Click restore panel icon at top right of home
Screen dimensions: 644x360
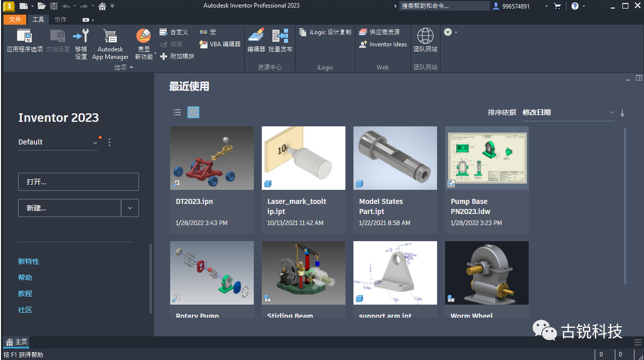tap(639, 78)
